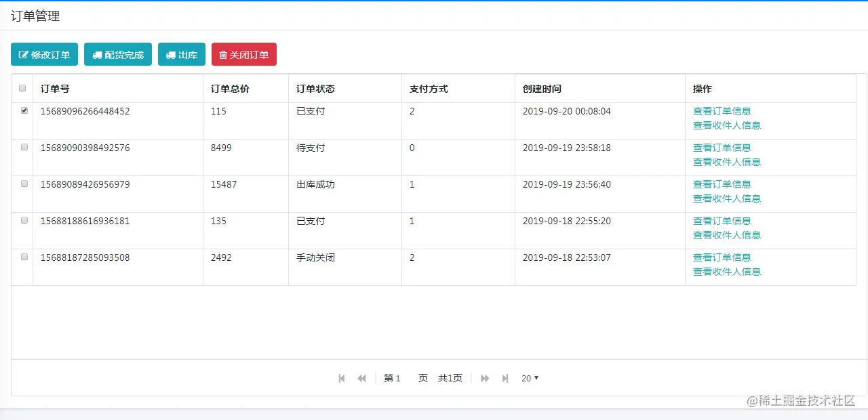Open 查看订单信息 for order 15688187285093508
The width and height of the screenshot is (868, 420).
click(x=722, y=257)
